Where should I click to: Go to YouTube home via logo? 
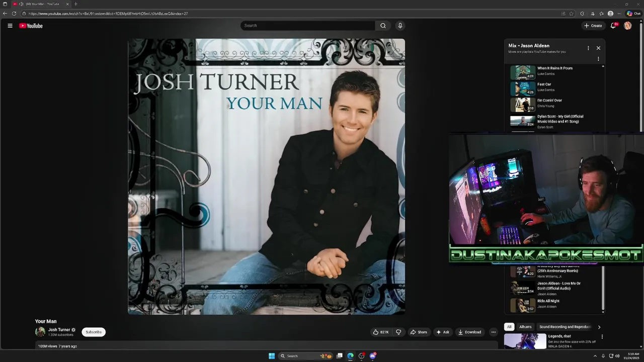click(31, 26)
